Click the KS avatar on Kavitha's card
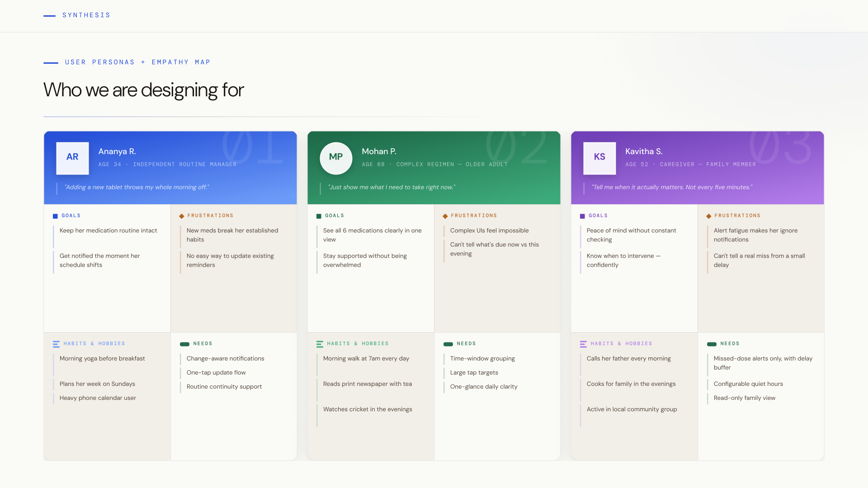This screenshot has height=488, width=868. pyautogui.click(x=599, y=158)
